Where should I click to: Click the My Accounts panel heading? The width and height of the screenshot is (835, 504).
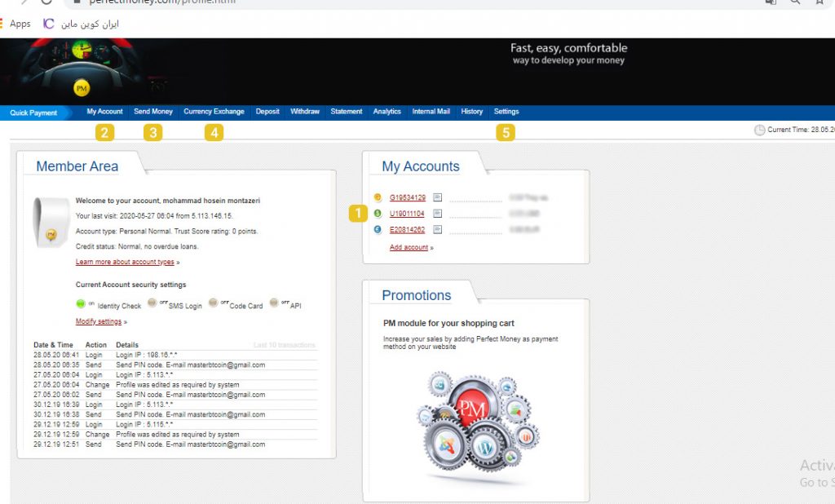(421, 166)
